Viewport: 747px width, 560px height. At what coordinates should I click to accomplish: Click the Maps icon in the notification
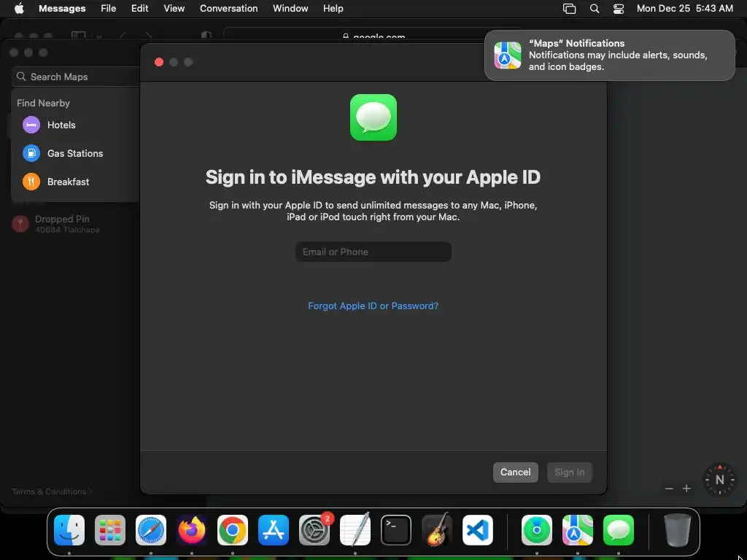click(x=508, y=55)
